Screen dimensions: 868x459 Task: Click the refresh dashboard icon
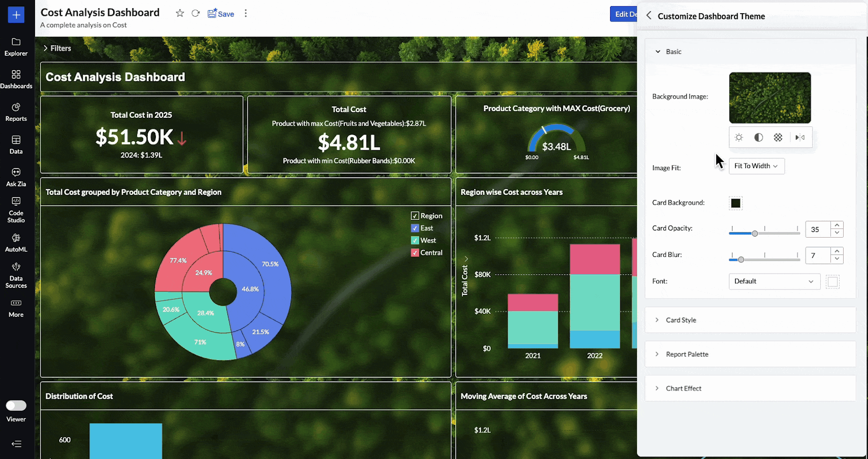[x=195, y=14]
